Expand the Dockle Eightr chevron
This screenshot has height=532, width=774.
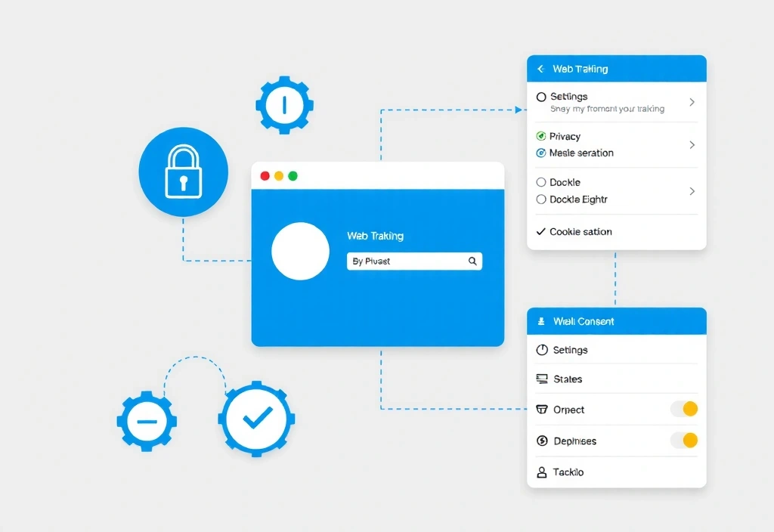click(693, 191)
